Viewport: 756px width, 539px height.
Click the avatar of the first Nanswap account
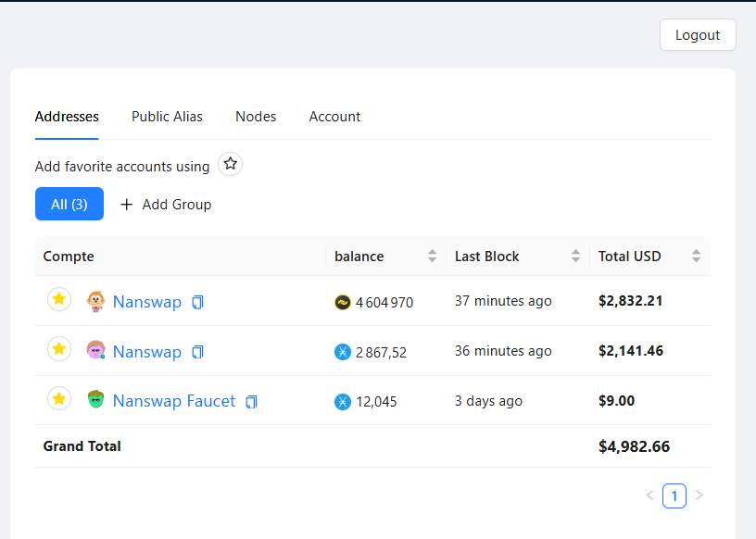(95, 301)
